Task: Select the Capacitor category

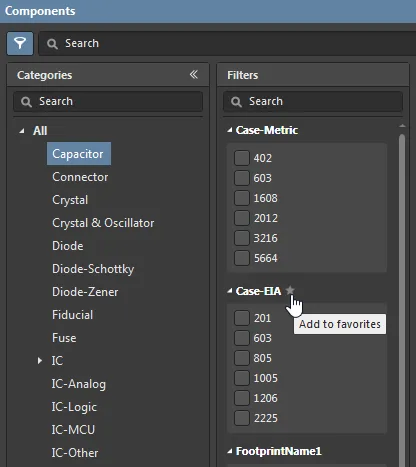Action: point(79,154)
